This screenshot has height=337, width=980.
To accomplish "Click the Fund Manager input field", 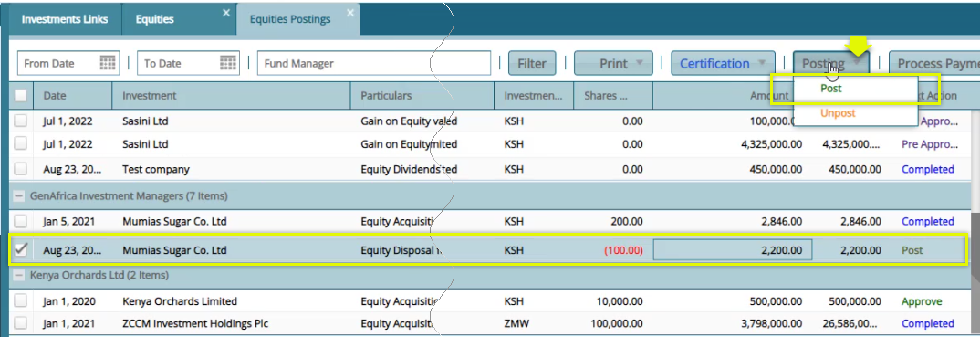I will [374, 63].
